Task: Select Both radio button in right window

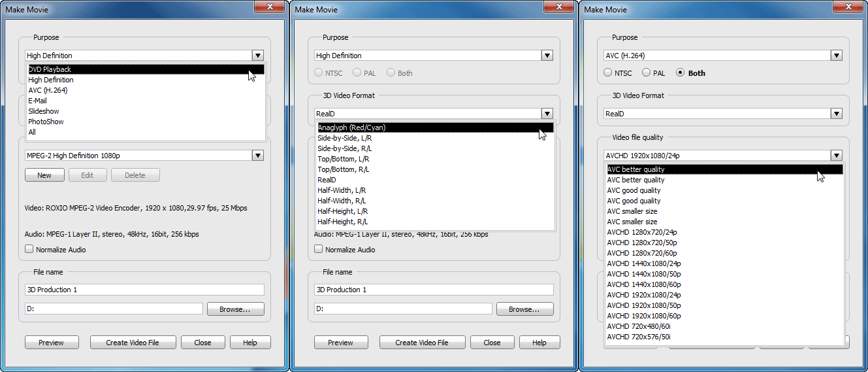Action: pos(680,73)
